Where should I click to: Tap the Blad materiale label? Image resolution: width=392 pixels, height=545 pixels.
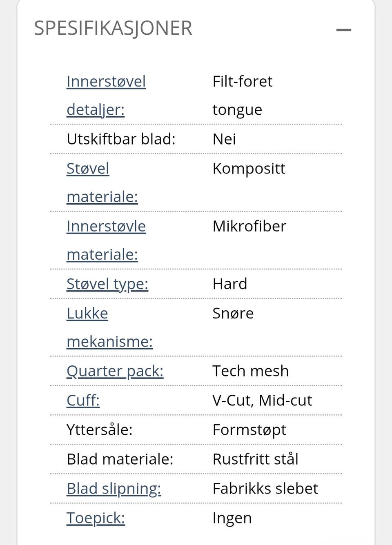(120, 459)
